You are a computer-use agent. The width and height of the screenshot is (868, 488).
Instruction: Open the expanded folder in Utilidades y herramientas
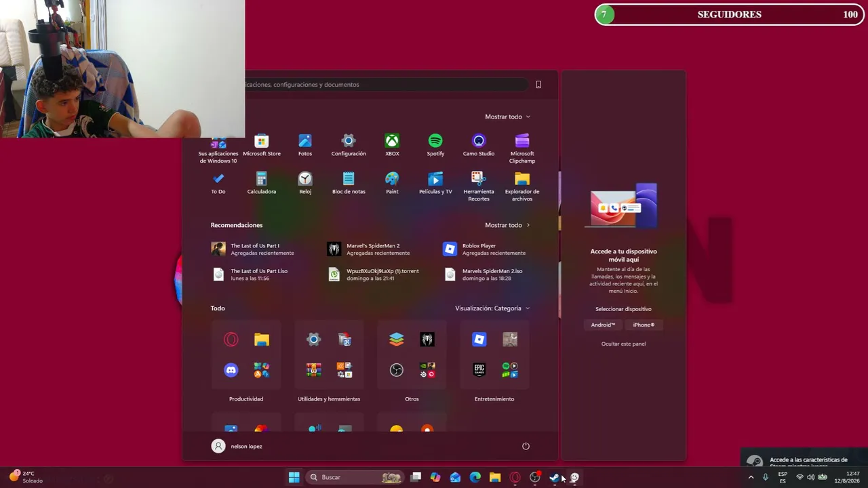[x=344, y=370]
